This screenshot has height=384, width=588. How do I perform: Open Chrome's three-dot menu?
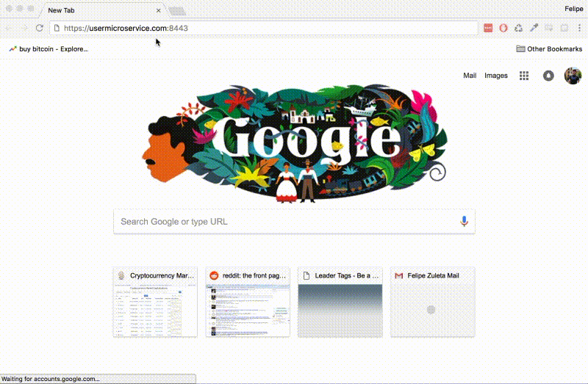(579, 28)
